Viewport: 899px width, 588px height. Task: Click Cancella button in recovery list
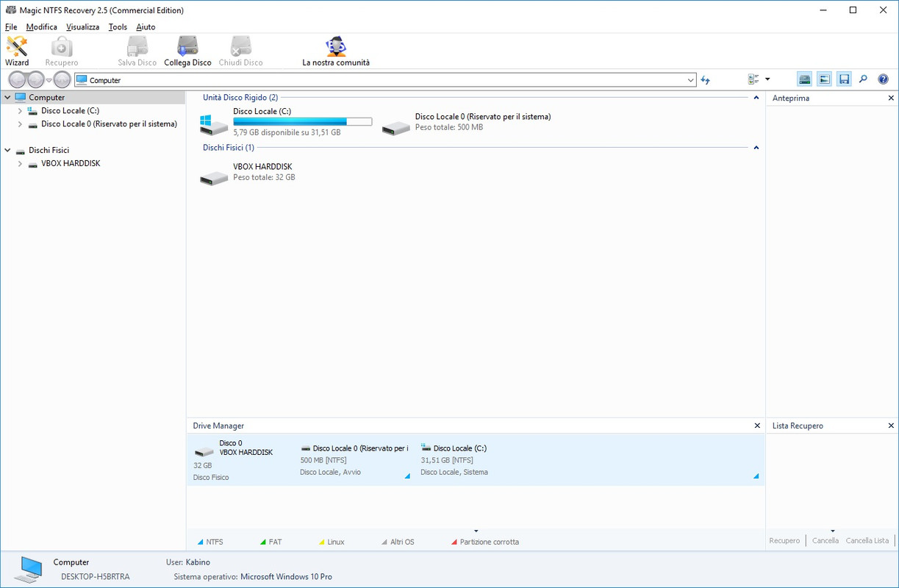tap(825, 540)
